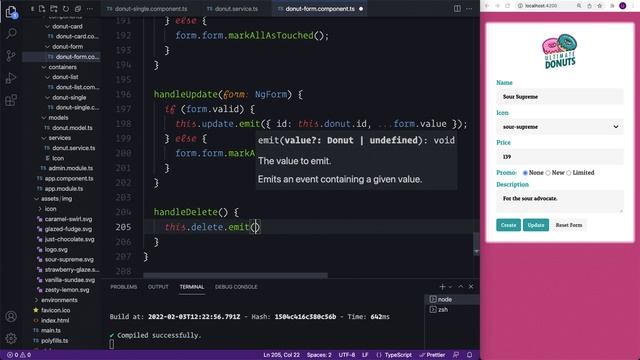Open the browser zoom magnifier icon
The image size is (640, 360).
point(579,6)
